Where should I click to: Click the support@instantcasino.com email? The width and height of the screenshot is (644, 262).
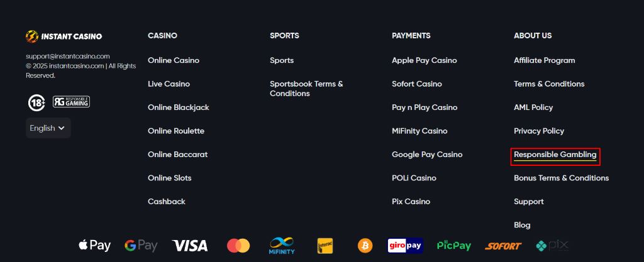68,56
